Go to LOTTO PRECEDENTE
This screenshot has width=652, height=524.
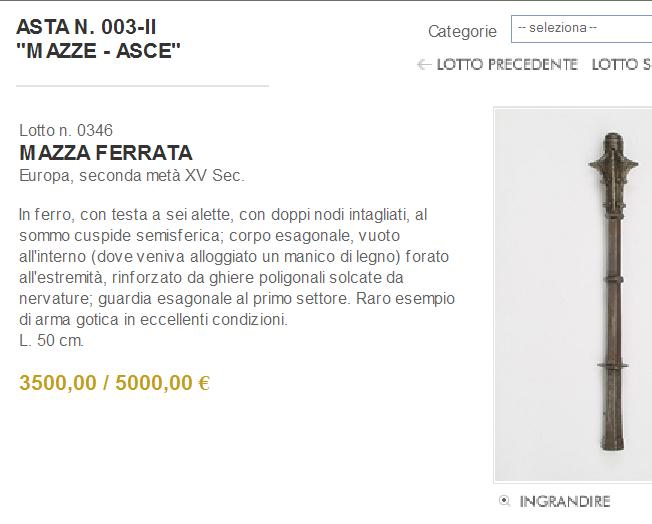click(x=507, y=65)
